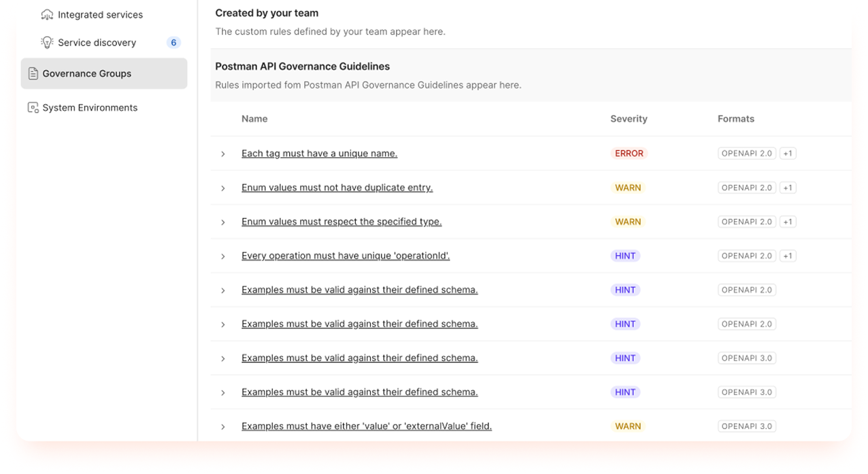Image resolution: width=868 pixels, height=474 pixels.
Task: Click the HINT badge on operationId rule
Action: click(624, 256)
